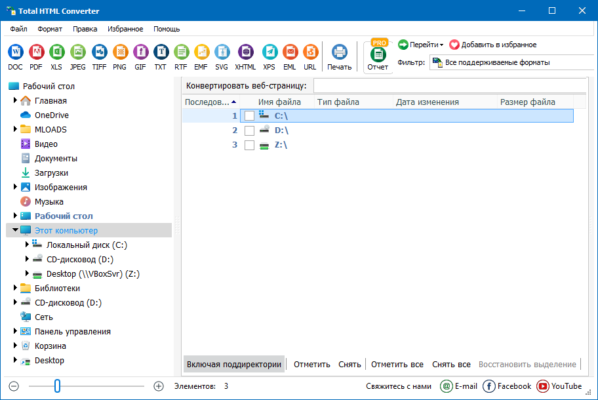The image size is (598, 400).
Task: Tick the checkbox for D:\ row
Action: (249, 130)
